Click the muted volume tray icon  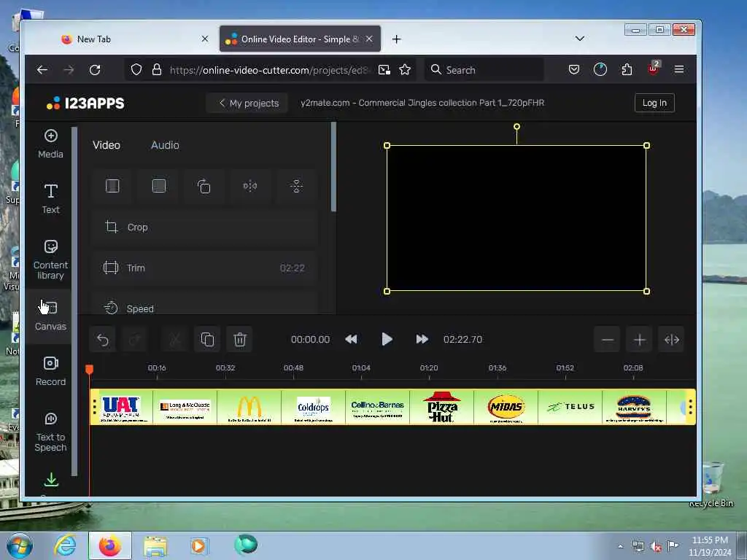coord(656,546)
